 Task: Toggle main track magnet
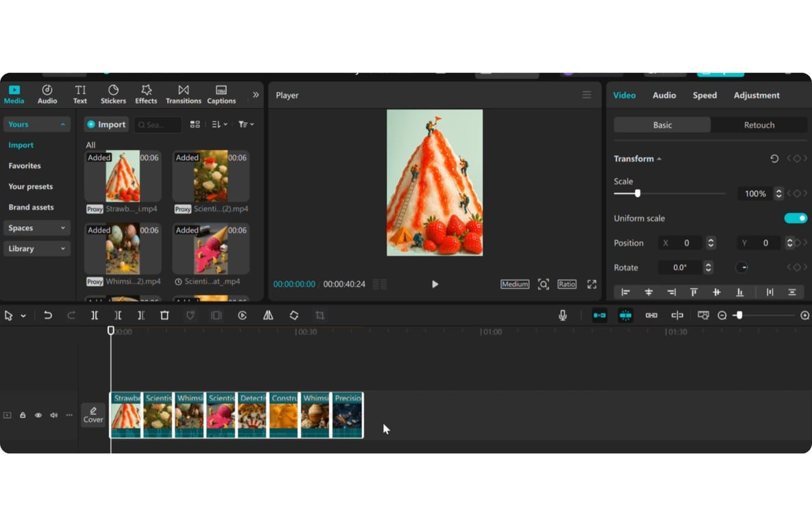pyautogui.click(x=599, y=315)
